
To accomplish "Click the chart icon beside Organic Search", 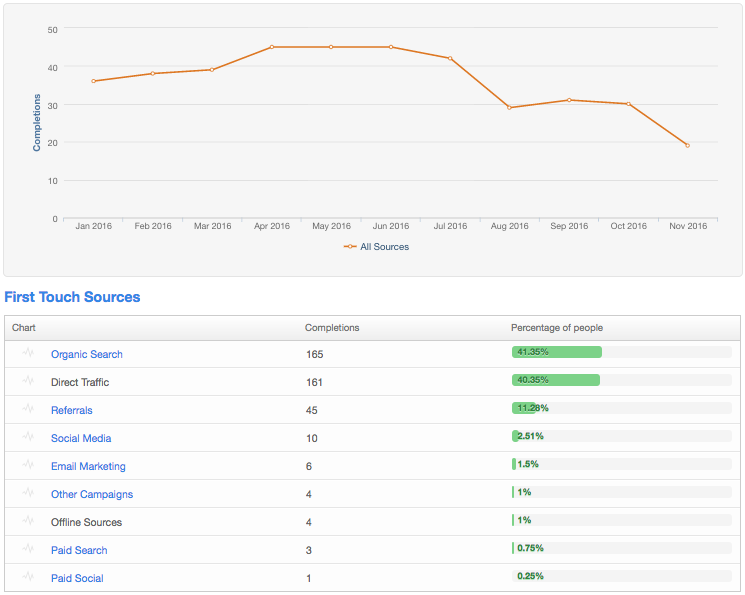I will [x=28, y=353].
